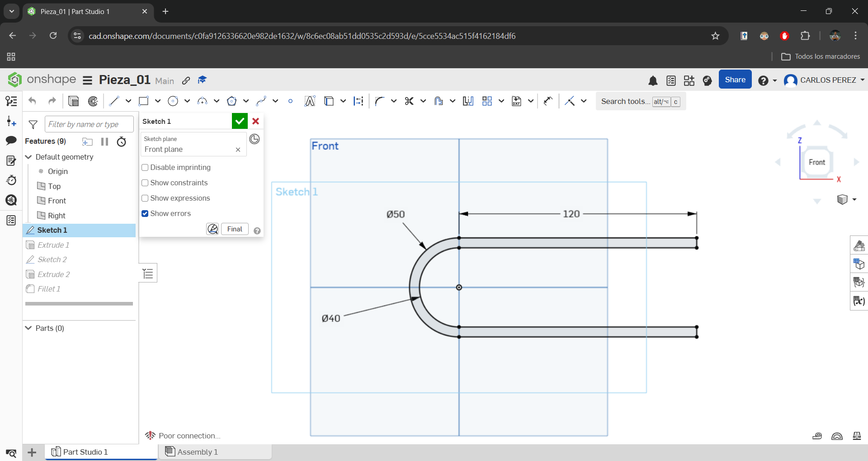Enable the Show constraints checkbox
The height and width of the screenshot is (461, 868).
pos(145,183)
